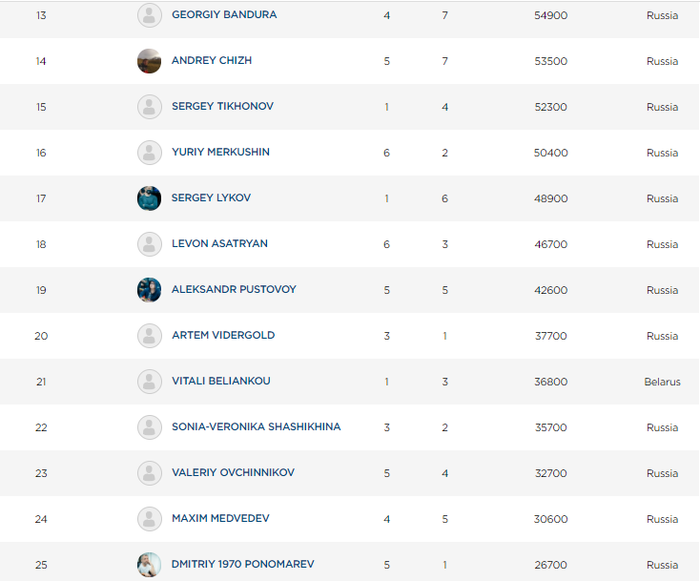Click Levon Asatryan's placeholder avatar icon
This screenshot has height=581, width=700.
[x=149, y=244]
